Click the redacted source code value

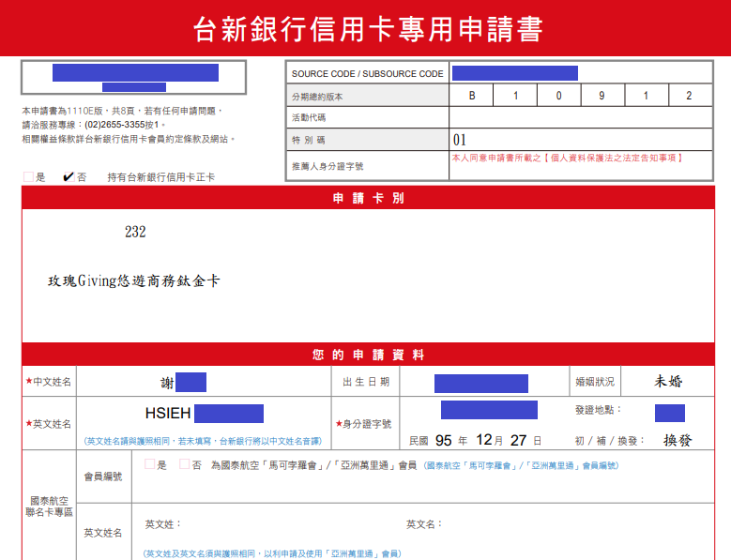[x=515, y=73]
